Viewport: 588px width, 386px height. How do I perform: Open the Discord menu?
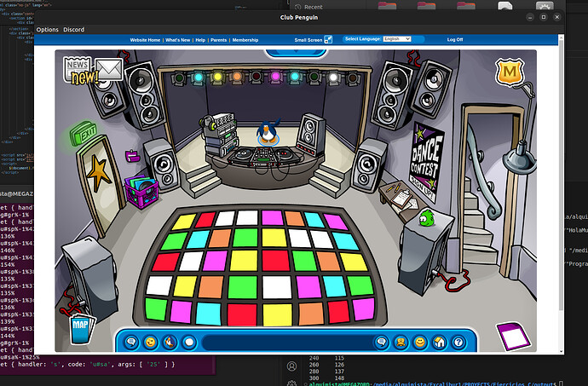(x=74, y=30)
